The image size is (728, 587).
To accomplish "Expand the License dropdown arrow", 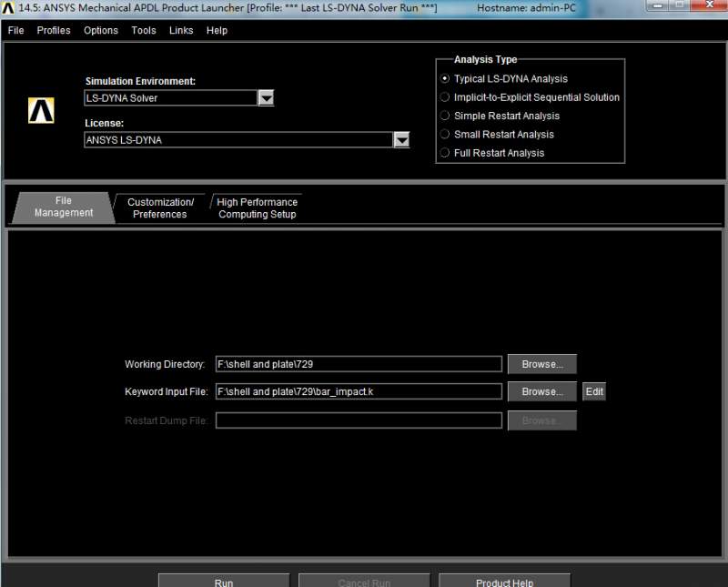I will (401, 140).
